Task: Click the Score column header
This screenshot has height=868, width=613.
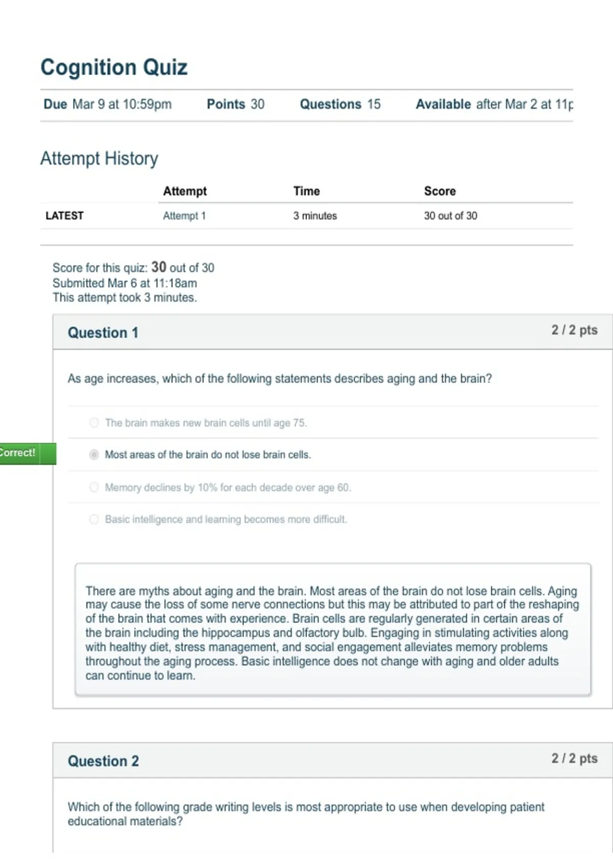Action: coord(440,191)
